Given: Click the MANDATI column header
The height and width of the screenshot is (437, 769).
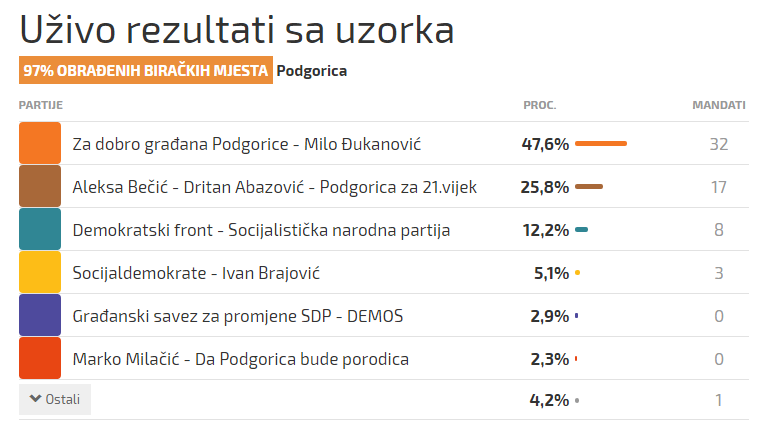Looking at the screenshot, I should click(x=719, y=105).
